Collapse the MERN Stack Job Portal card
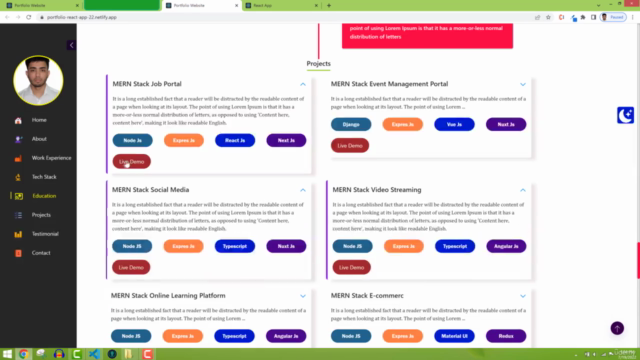 pos(303,84)
